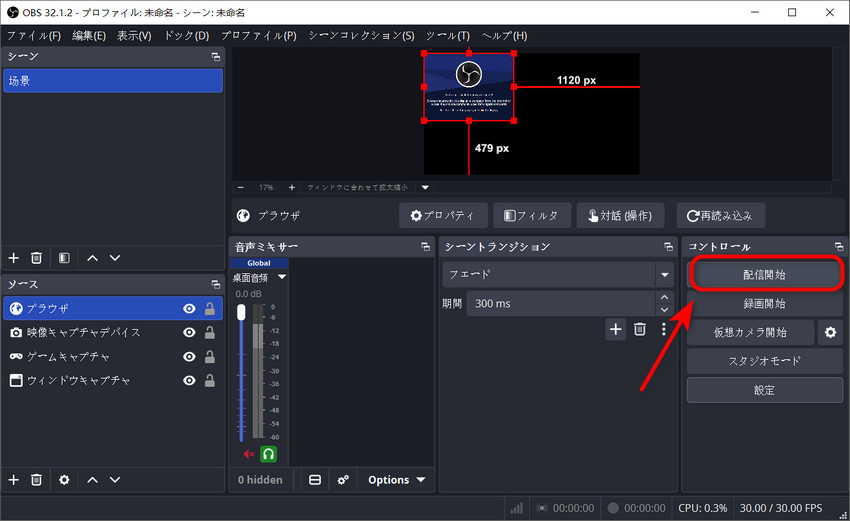Hide the 映像キャプチャデバイス source eye icon
The width and height of the screenshot is (850, 521).
(x=189, y=332)
